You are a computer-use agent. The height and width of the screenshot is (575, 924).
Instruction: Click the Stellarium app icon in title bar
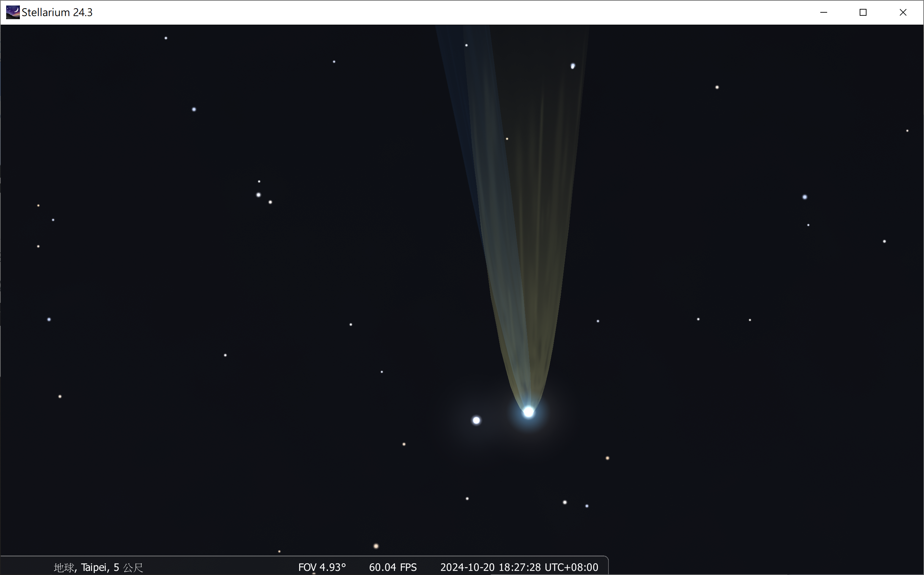pyautogui.click(x=13, y=12)
